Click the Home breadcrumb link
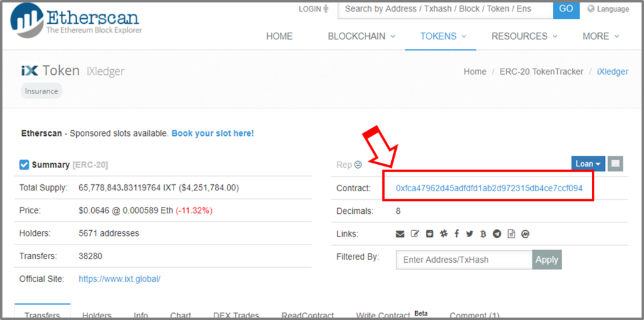Screen dimensions: 644x320 click(x=475, y=72)
